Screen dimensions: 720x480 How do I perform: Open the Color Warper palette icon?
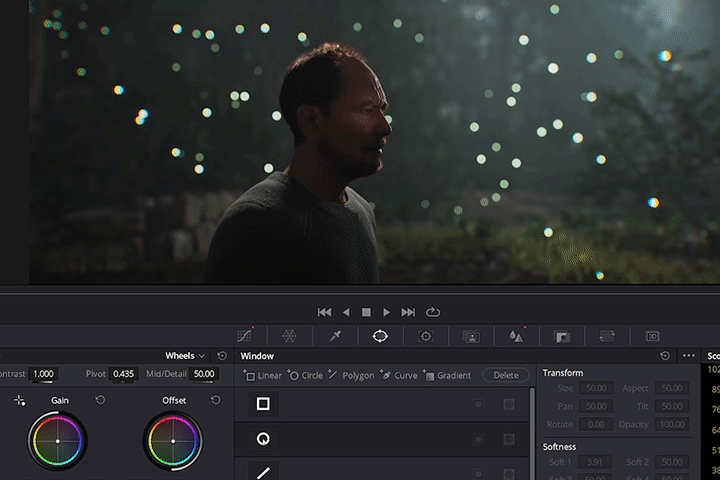289,336
